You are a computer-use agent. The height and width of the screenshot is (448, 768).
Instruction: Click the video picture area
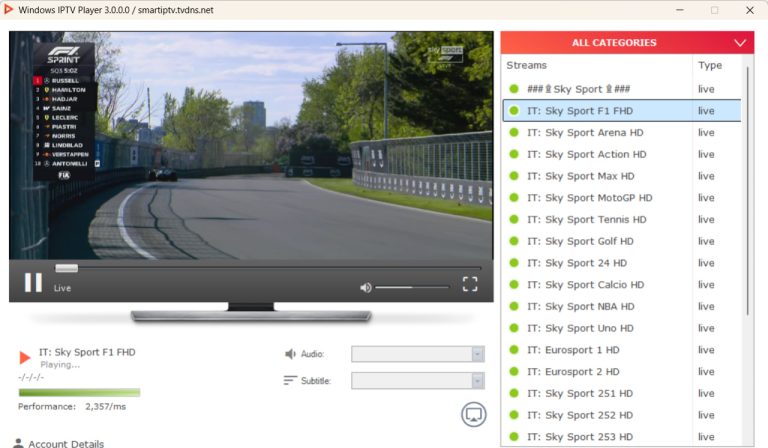coord(251,145)
